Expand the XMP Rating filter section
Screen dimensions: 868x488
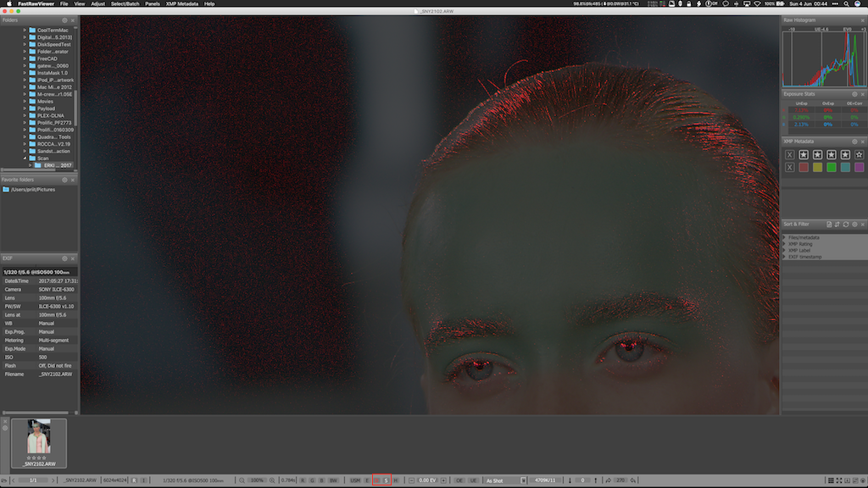point(784,243)
